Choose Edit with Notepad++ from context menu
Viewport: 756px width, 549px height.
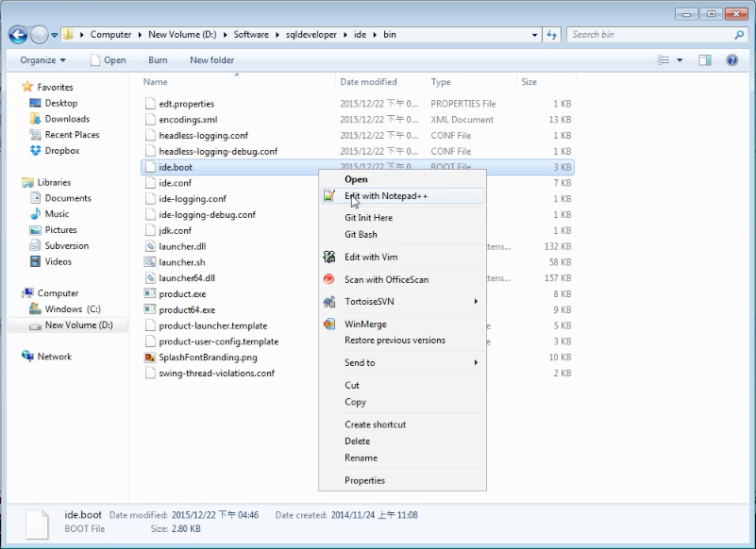click(403, 196)
